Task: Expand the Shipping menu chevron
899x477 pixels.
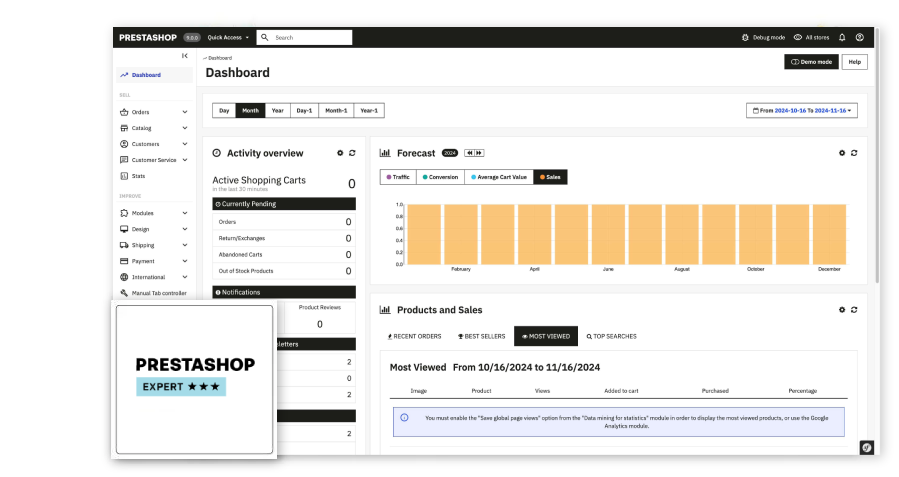Action: point(185,245)
